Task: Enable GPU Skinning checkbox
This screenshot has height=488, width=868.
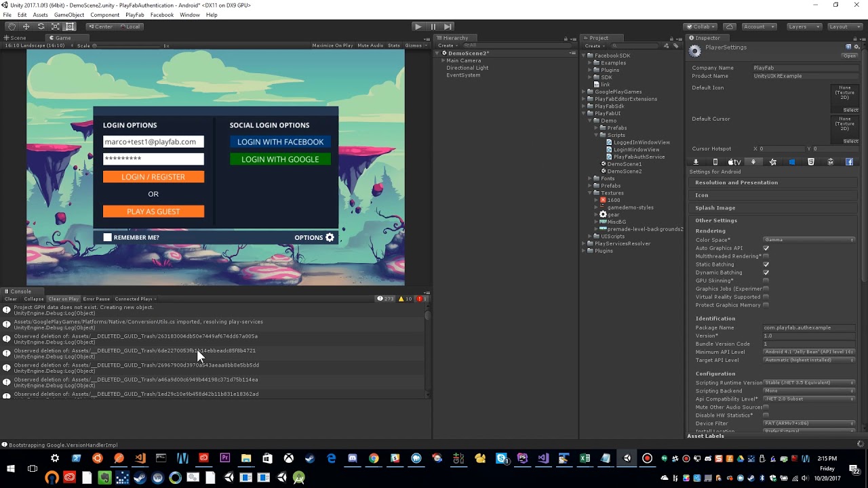Action: pos(766,281)
